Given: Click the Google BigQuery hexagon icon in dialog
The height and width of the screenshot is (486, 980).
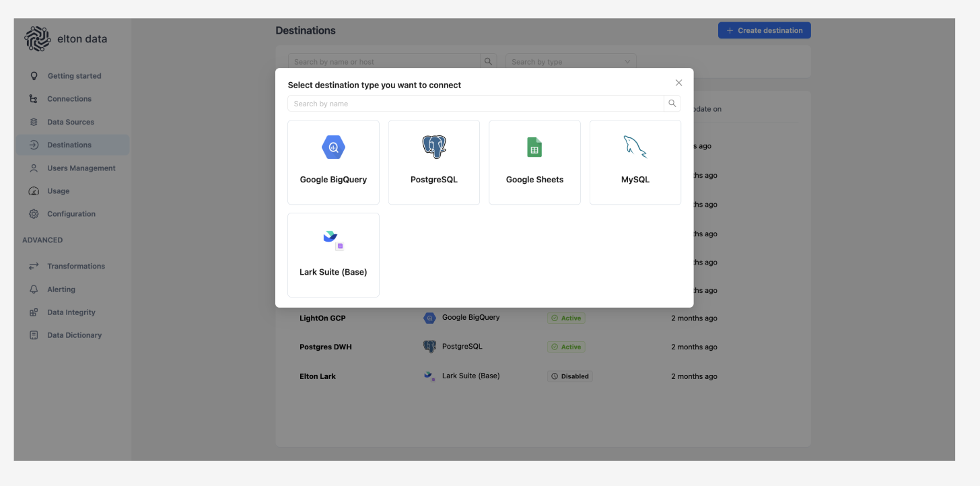Looking at the screenshot, I should point(333,147).
